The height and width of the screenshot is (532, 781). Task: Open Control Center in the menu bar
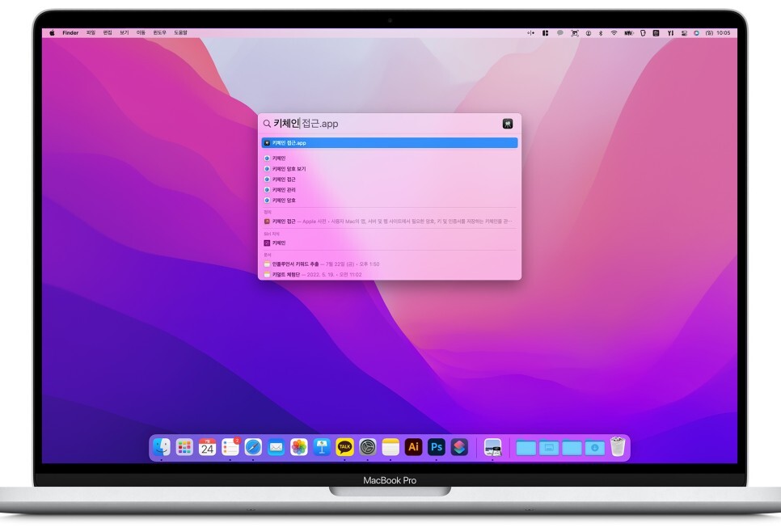click(x=684, y=33)
